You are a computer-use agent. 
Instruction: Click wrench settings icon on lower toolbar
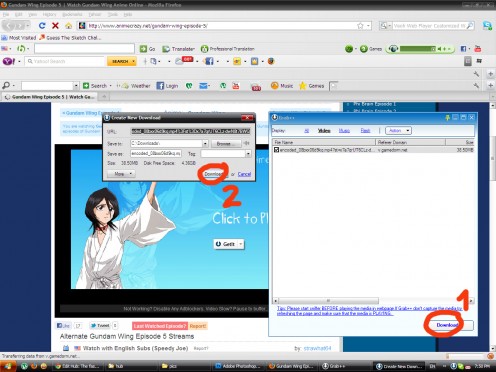coord(476,86)
